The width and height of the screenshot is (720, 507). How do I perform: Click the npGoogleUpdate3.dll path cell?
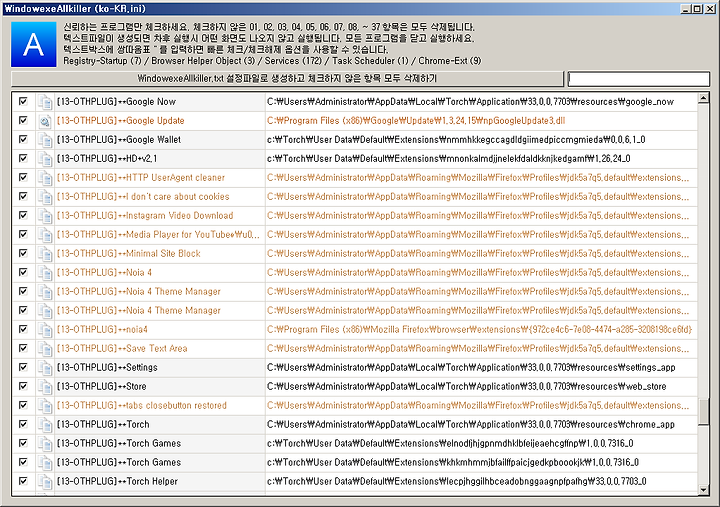coord(416,121)
